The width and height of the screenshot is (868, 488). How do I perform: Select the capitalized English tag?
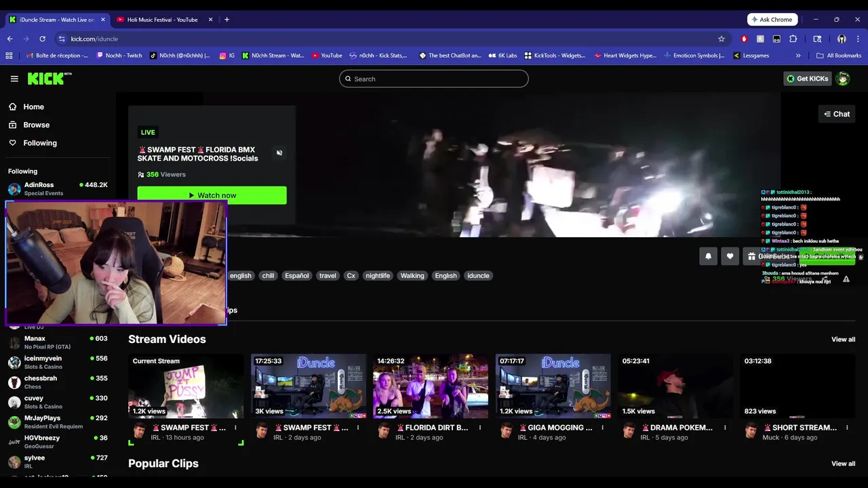click(x=446, y=276)
